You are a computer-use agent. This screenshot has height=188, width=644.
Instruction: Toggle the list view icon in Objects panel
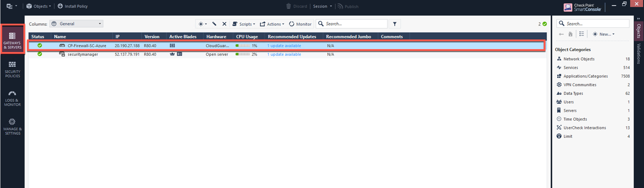pos(581,34)
